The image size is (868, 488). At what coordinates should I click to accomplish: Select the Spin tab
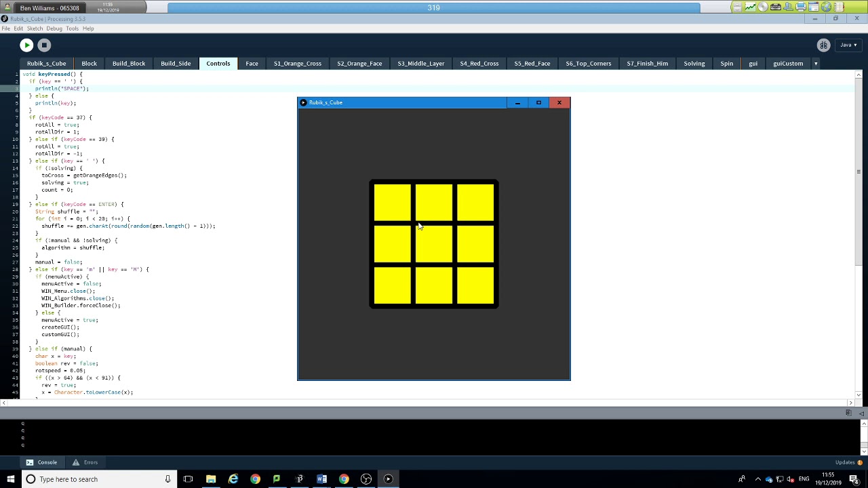coord(727,64)
